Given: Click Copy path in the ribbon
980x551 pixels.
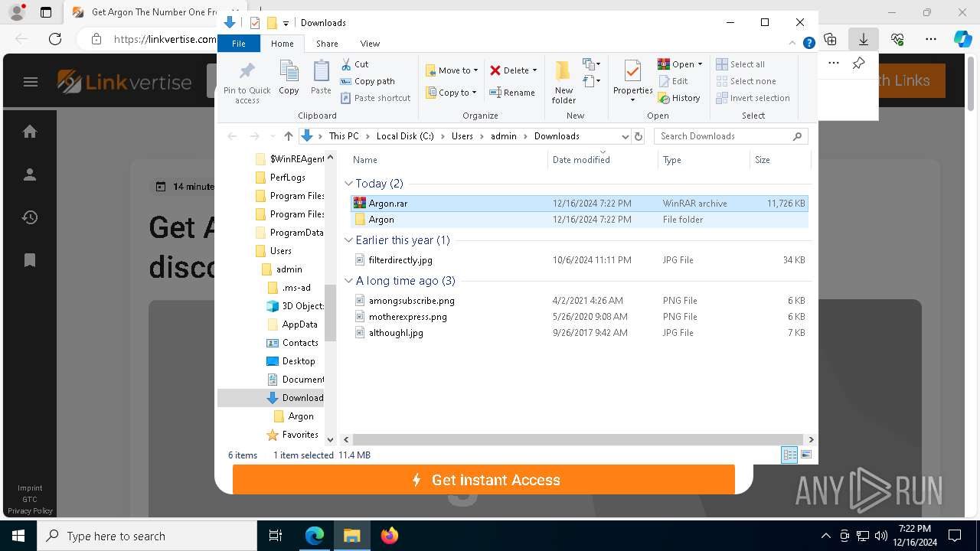Looking at the screenshot, I should pyautogui.click(x=367, y=81).
